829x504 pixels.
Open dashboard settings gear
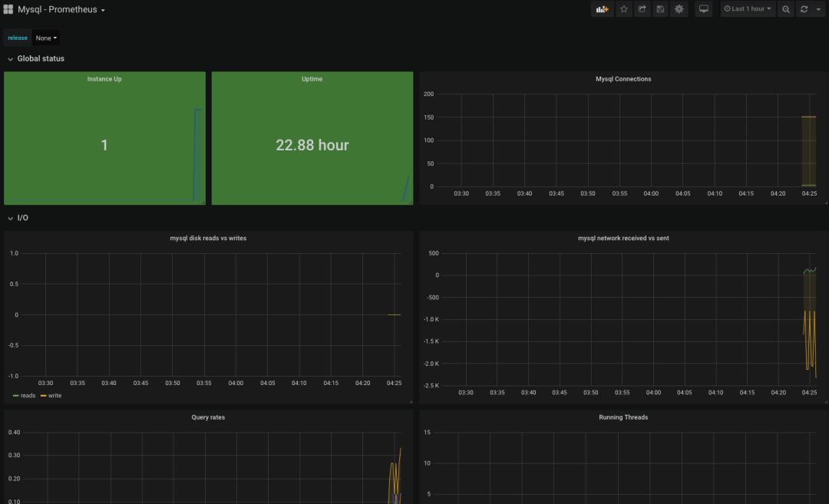[x=679, y=9]
